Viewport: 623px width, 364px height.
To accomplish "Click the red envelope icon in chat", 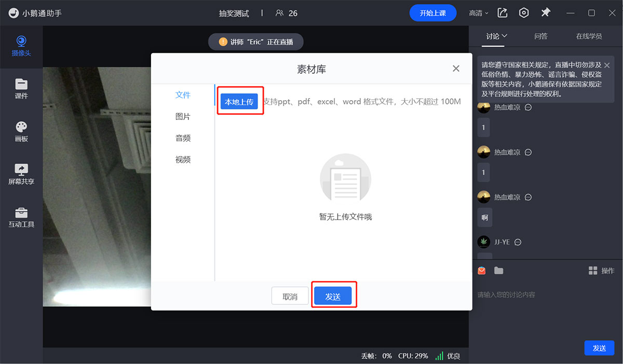I will coord(482,271).
